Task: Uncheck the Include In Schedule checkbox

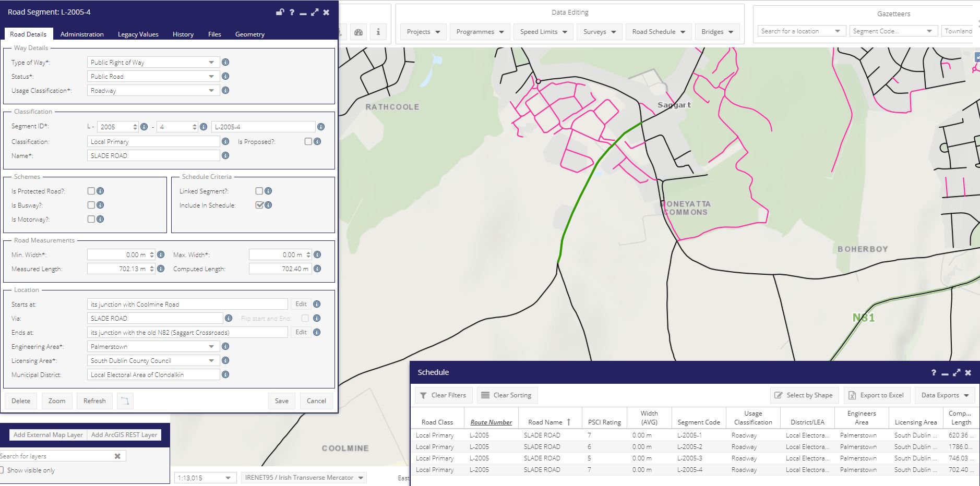Action: click(259, 205)
